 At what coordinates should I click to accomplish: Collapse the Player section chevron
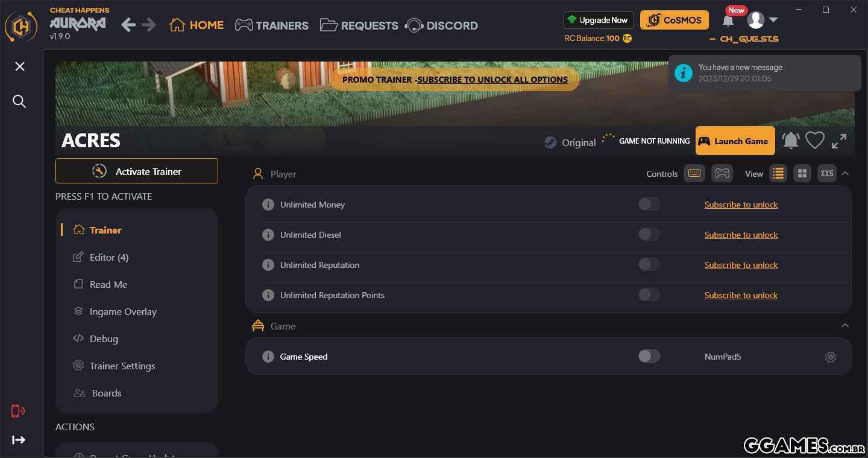[x=845, y=173]
